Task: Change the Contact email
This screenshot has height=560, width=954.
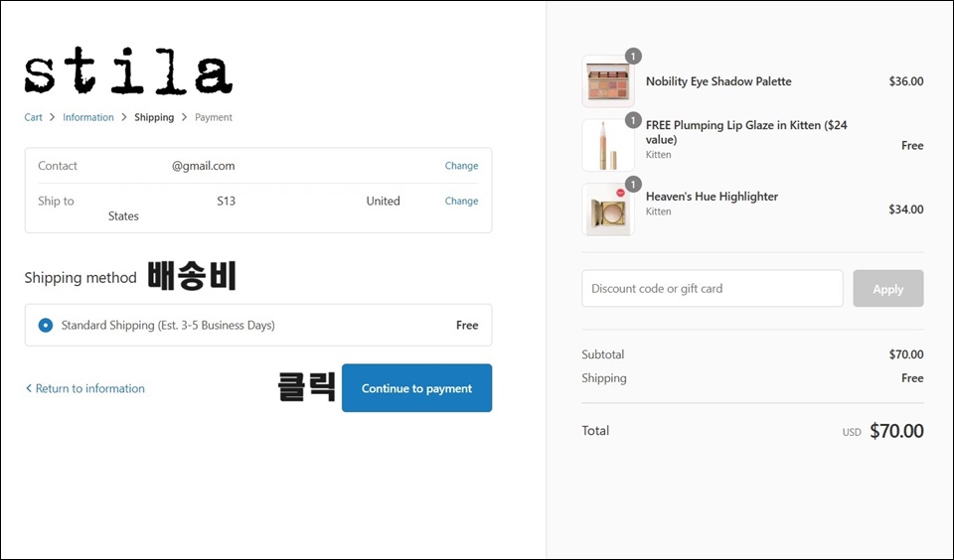Action: tap(461, 166)
